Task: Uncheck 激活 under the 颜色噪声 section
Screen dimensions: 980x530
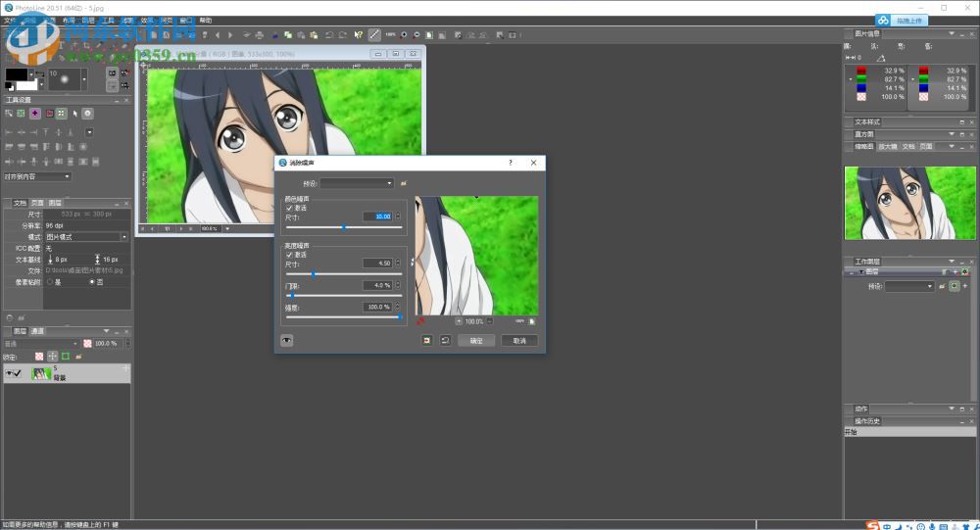Action: 289,208
